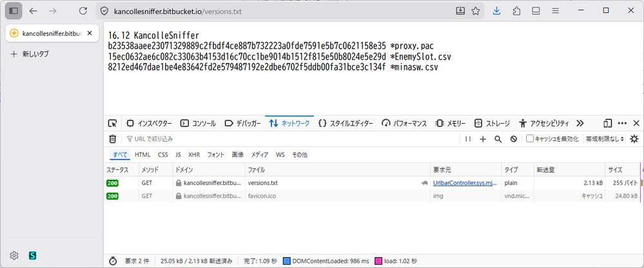Filter requests by WS
Image resolution: width=644 pixels, height=268 pixels.
(x=280, y=155)
